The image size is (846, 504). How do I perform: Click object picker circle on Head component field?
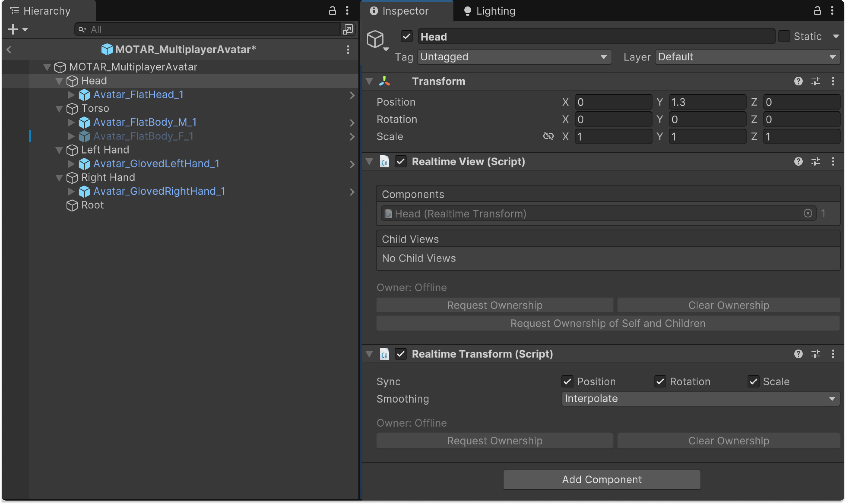click(808, 214)
